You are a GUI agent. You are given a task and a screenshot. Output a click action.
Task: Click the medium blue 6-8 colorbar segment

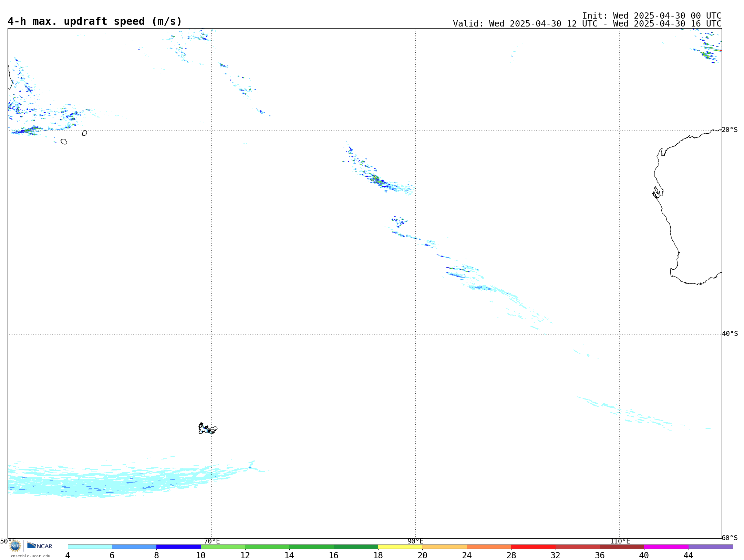point(134,547)
